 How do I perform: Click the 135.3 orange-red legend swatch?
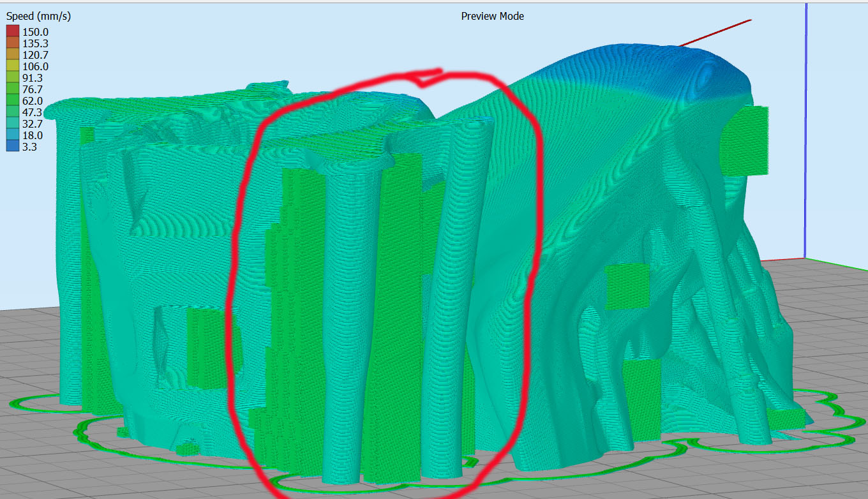coord(13,43)
